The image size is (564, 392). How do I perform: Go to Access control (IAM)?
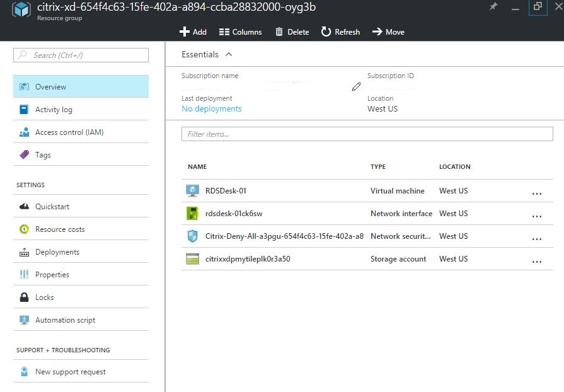pyautogui.click(x=69, y=132)
